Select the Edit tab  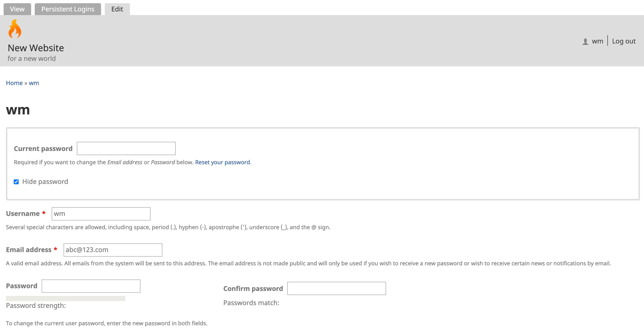coord(117,9)
